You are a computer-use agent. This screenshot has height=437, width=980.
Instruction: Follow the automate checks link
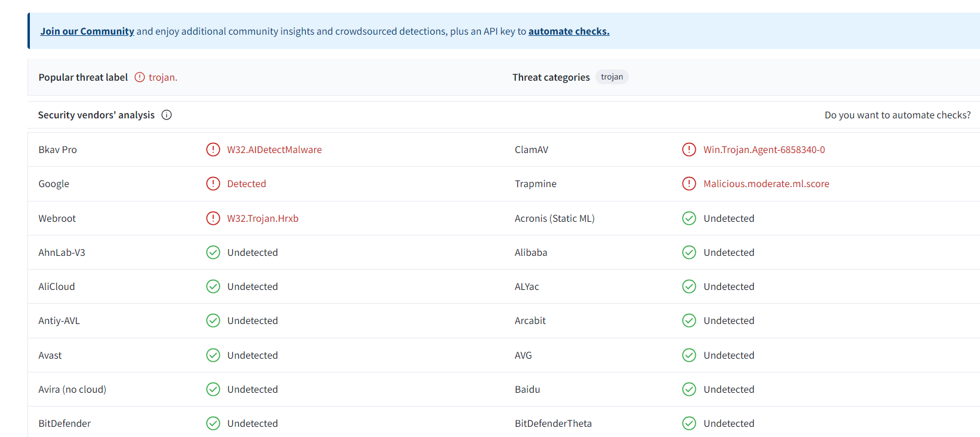click(569, 31)
